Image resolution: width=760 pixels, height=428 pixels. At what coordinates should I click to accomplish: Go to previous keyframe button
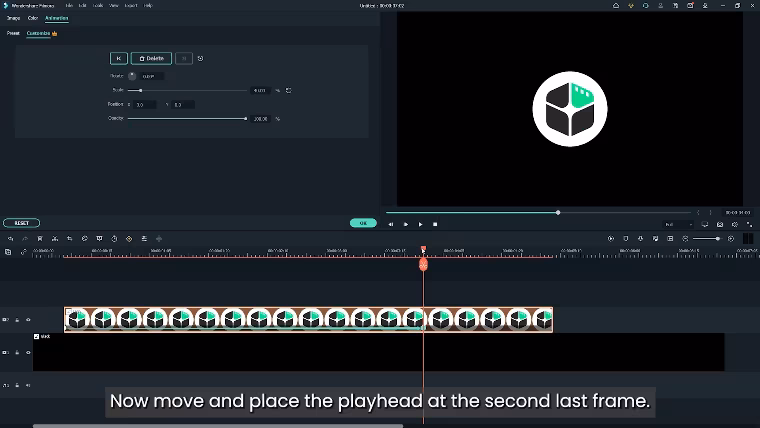(x=119, y=58)
